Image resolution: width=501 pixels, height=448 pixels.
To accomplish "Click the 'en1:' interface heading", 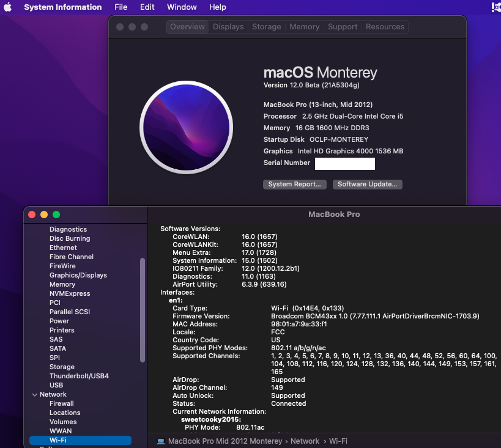I will tap(176, 301).
